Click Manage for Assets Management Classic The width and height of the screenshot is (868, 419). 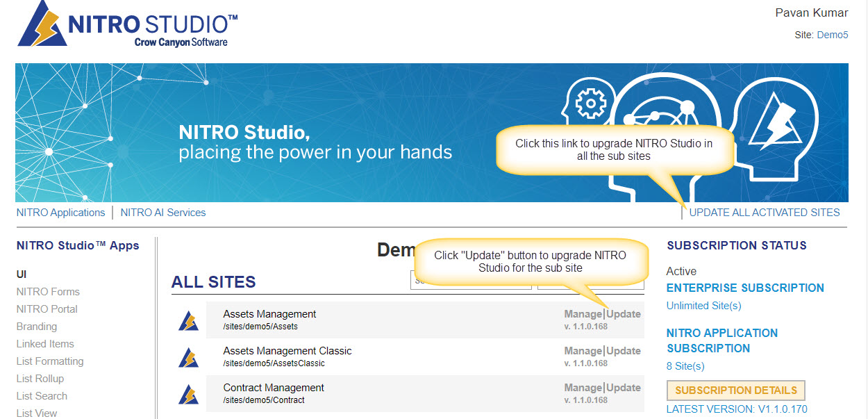[x=583, y=351]
